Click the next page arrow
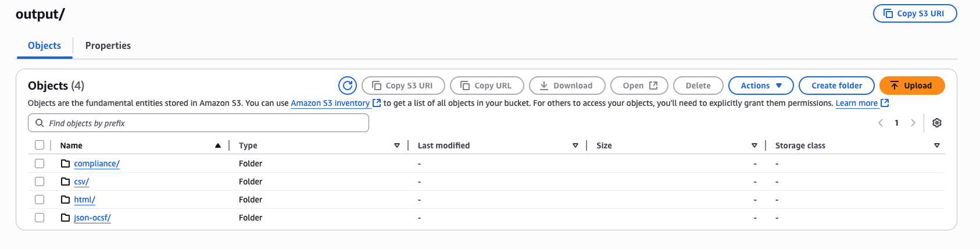Viewport: 980px width, 249px height. (x=913, y=123)
